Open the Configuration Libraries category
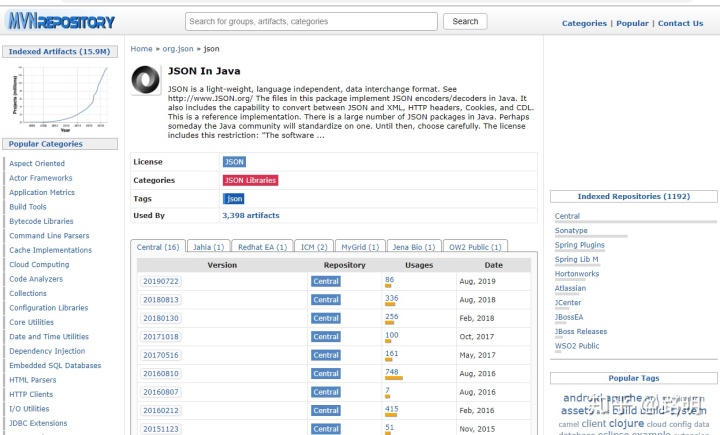This screenshot has width=720, height=435. (49, 308)
